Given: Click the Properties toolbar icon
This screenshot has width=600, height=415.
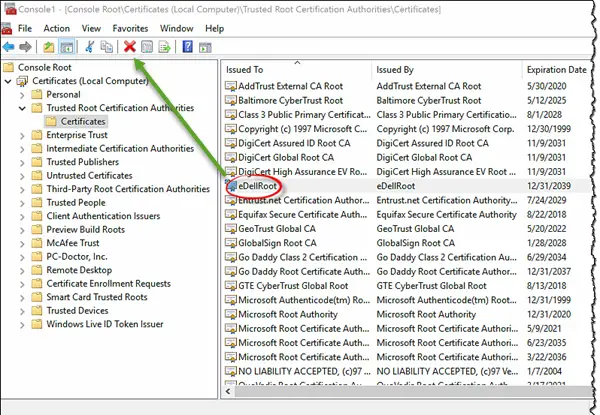Looking at the screenshot, I should pos(147,47).
